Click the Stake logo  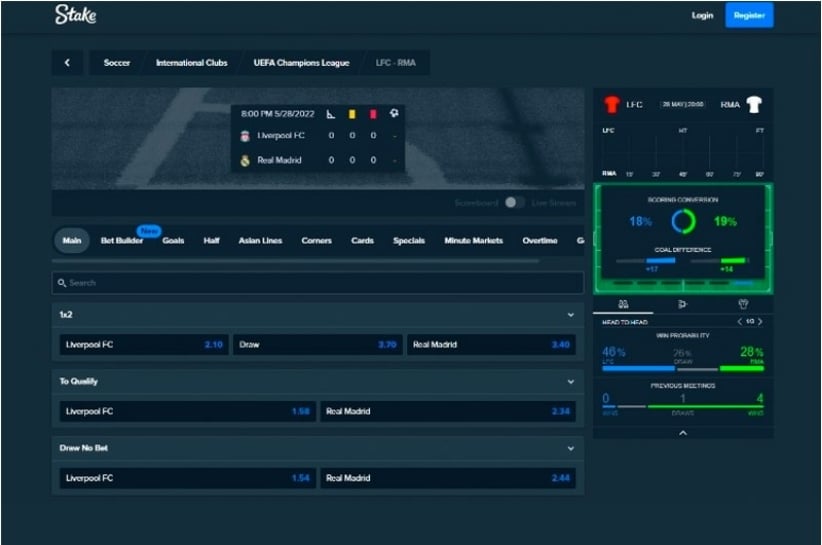(x=75, y=15)
